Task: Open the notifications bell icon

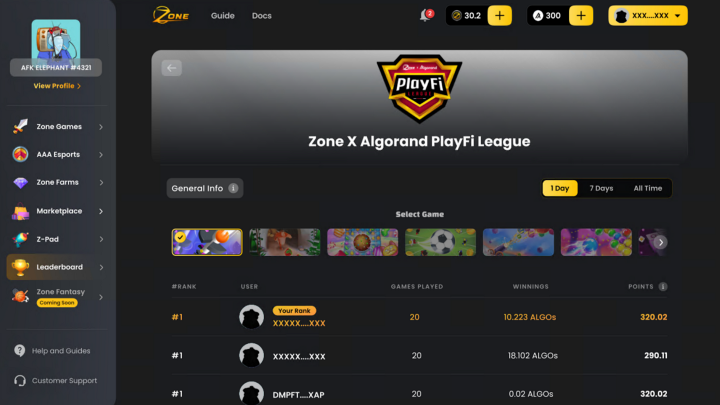Action: pos(426,16)
